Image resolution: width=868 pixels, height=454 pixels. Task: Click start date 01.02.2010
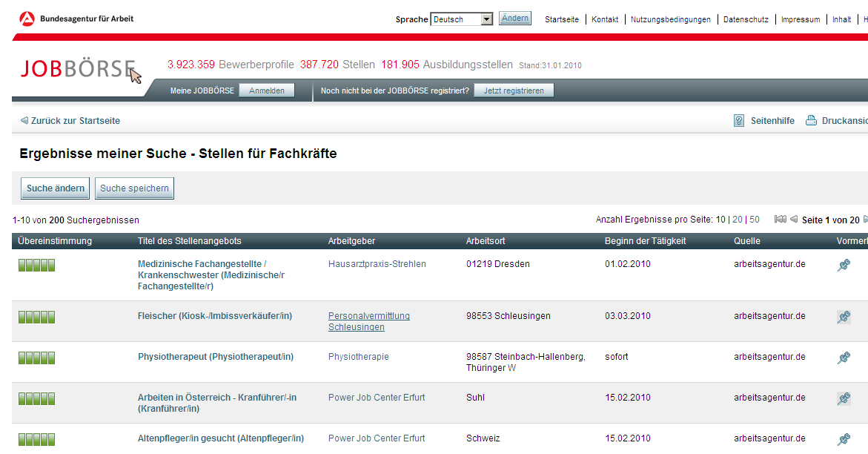coord(628,264)
